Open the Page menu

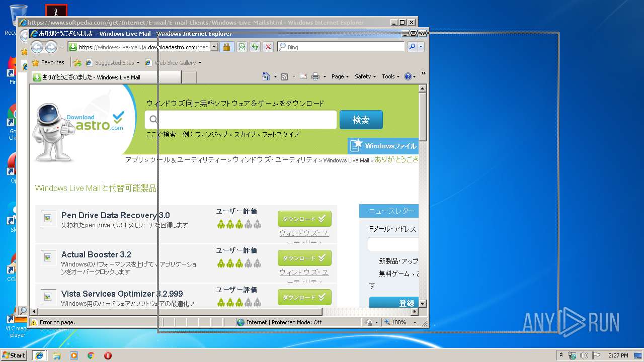[340, 76]
